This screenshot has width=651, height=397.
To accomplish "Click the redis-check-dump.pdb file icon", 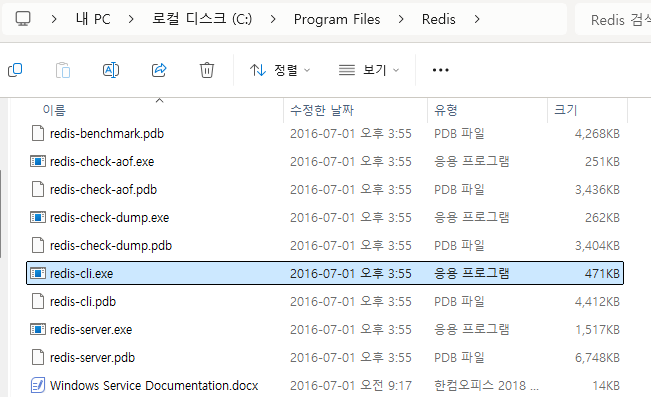I will click(x=38, y=245).
